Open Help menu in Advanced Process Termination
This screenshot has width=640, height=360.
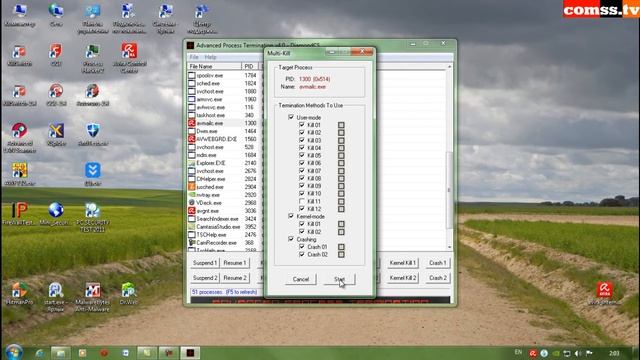210,57
